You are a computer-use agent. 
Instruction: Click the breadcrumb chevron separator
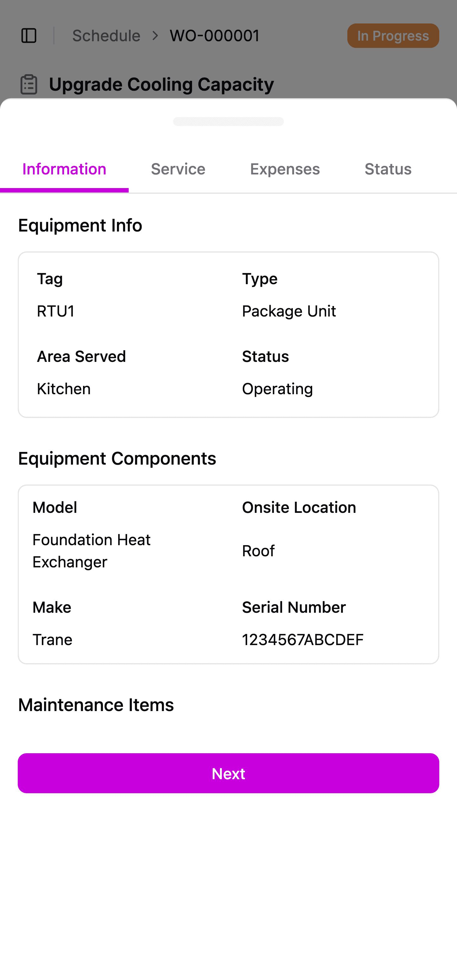pos(155,36)
